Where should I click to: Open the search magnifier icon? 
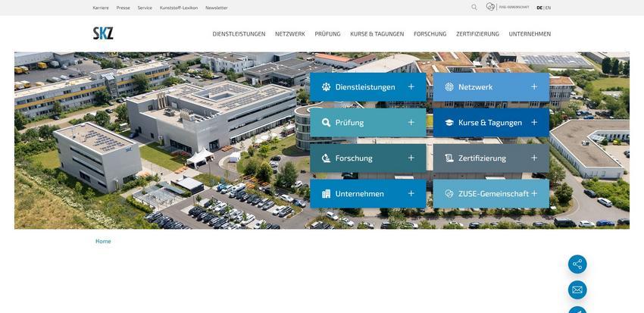pos(474,8)
